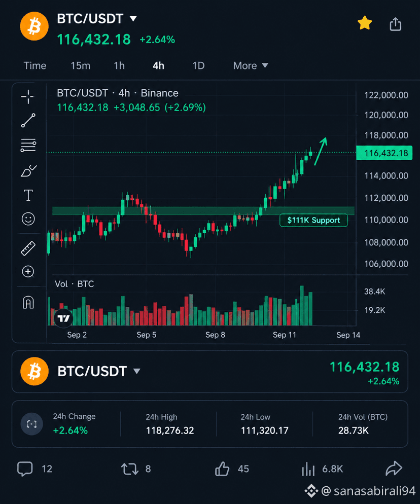Click the green 116,432.18 price label
This screenshot has width=420, height=504.
pos(384,153)
